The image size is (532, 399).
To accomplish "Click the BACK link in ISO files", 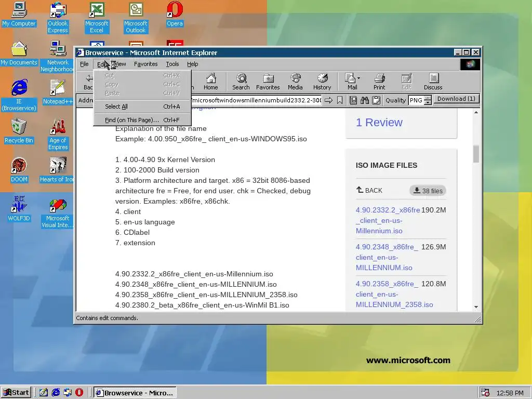I will pyautogui.click(x=369, y=190).
